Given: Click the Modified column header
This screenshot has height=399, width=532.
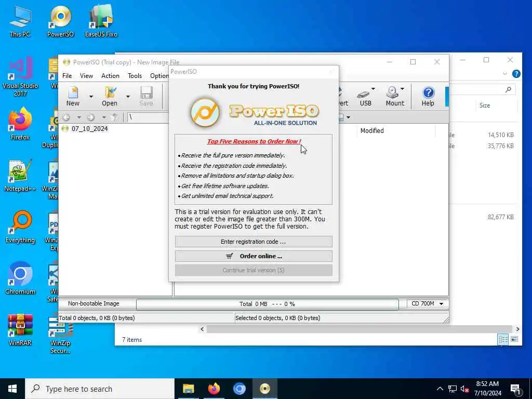Looking at the screenshot, I should (372, 130).
